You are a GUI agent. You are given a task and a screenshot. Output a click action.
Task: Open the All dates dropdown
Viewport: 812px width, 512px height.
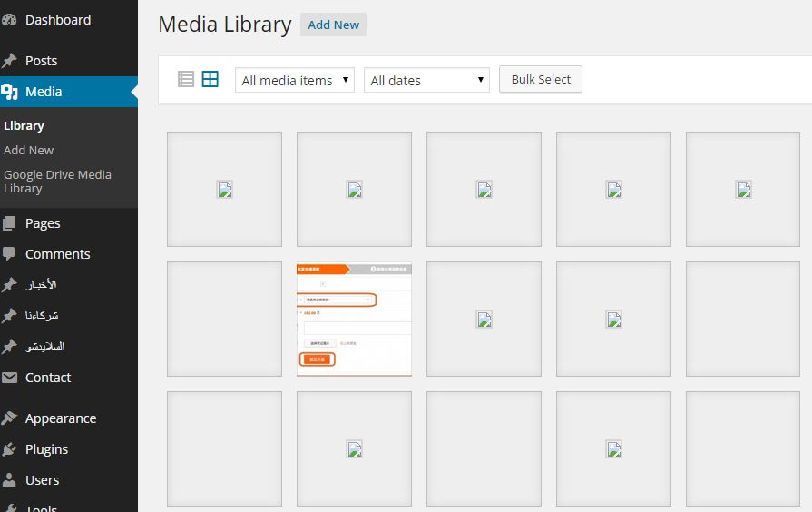coord(426,80)
